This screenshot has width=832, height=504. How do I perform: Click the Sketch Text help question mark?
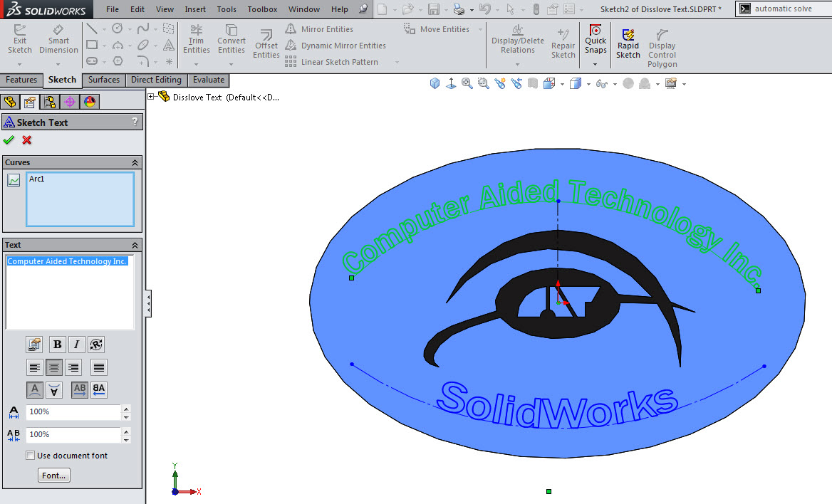(x=135, y=122)
